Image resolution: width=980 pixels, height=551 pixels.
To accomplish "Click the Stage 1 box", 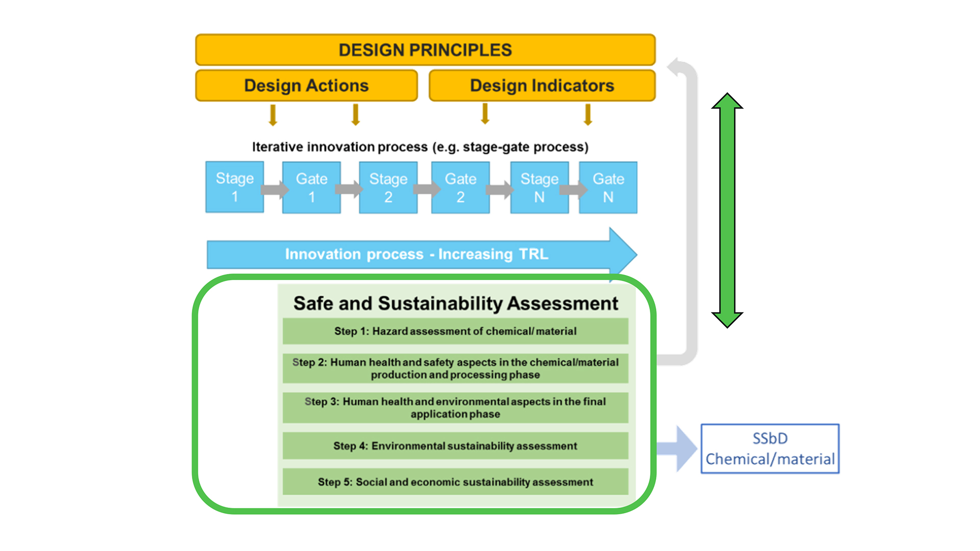I will 234,187.
